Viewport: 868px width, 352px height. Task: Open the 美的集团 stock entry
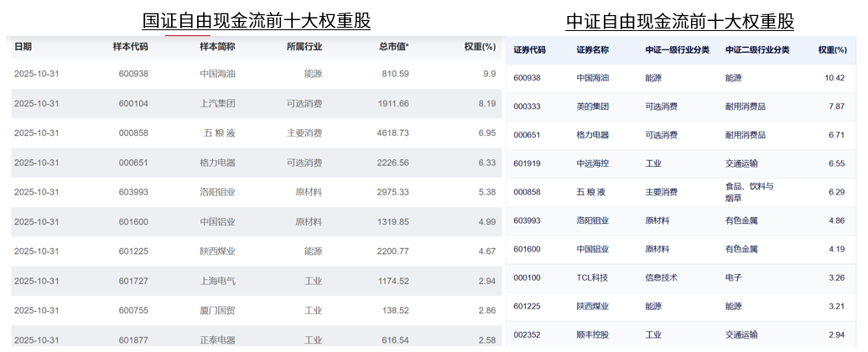593,106
